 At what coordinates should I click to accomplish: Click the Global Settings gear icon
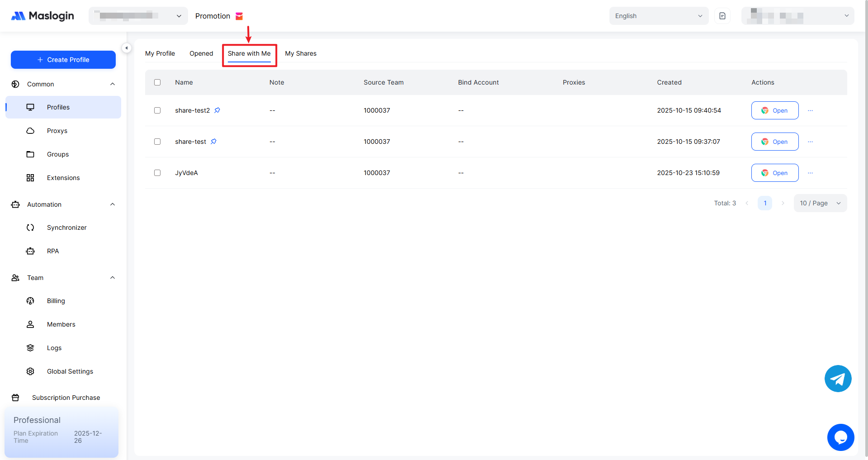pos(30,371)
